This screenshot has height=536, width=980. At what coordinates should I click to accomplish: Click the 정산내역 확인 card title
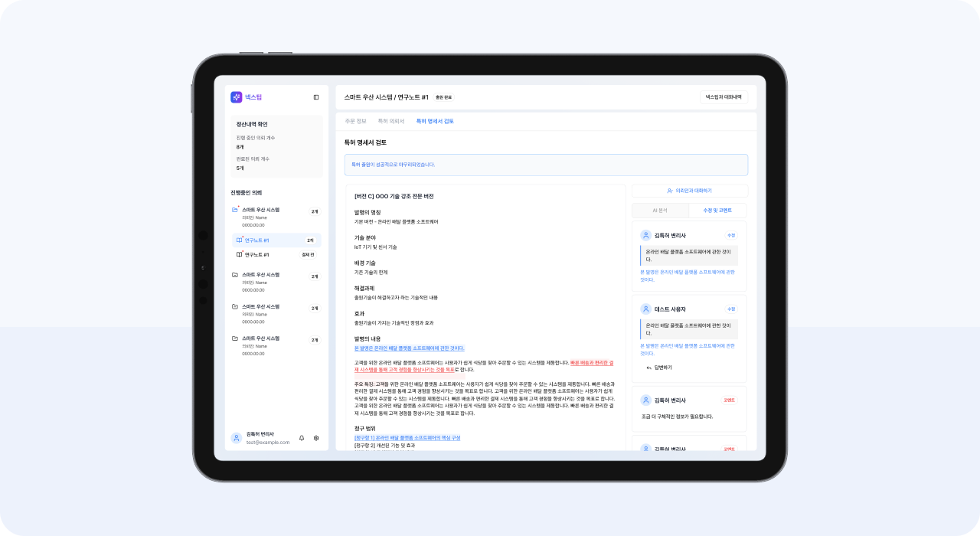(x=252, y=124)
